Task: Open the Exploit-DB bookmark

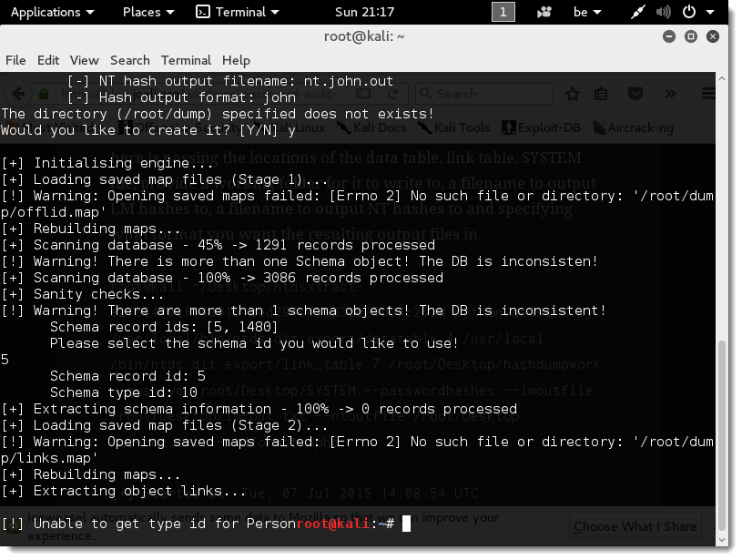Action: click(542, 127)
